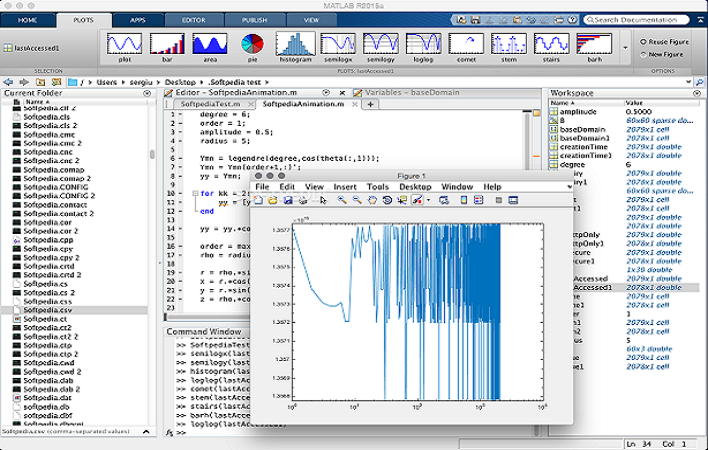Viewport: 708px width, 450px height.
Task: Choose the histogram plot thumbnail
Action: (294, 45)
